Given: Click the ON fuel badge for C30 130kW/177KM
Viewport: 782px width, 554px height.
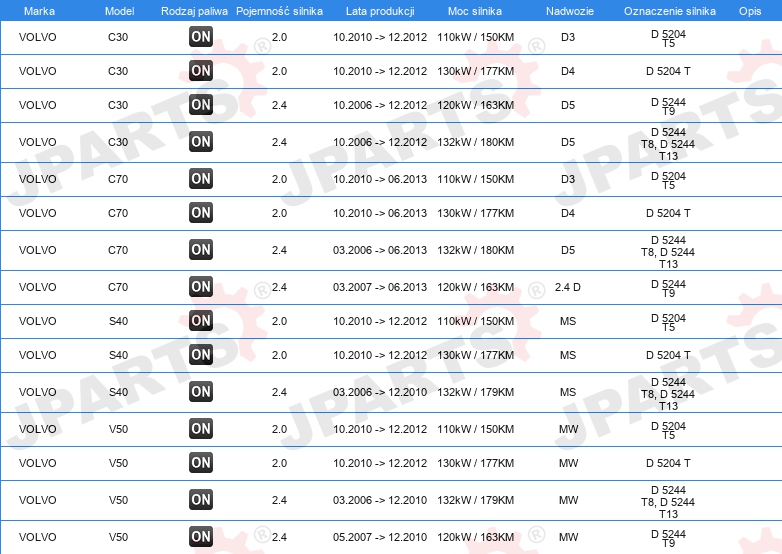Looking at the screenshot, I should (x=201, y=70).
